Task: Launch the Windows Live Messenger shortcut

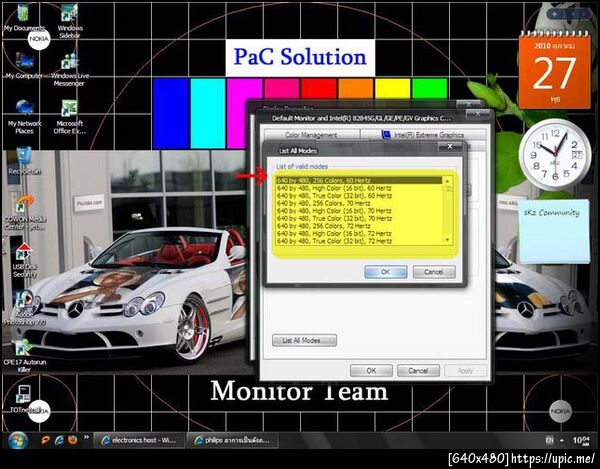Action: (x=70, y=70)
